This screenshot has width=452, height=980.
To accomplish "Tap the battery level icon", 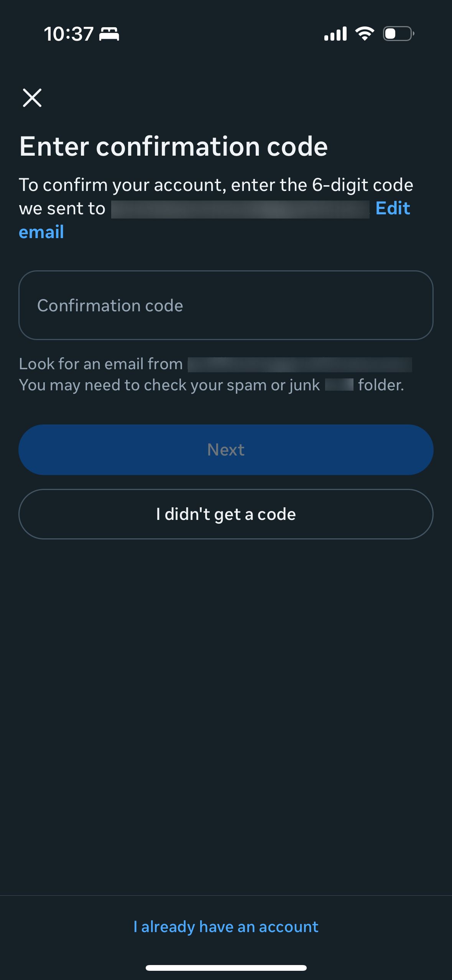I will tap(398, 34).
